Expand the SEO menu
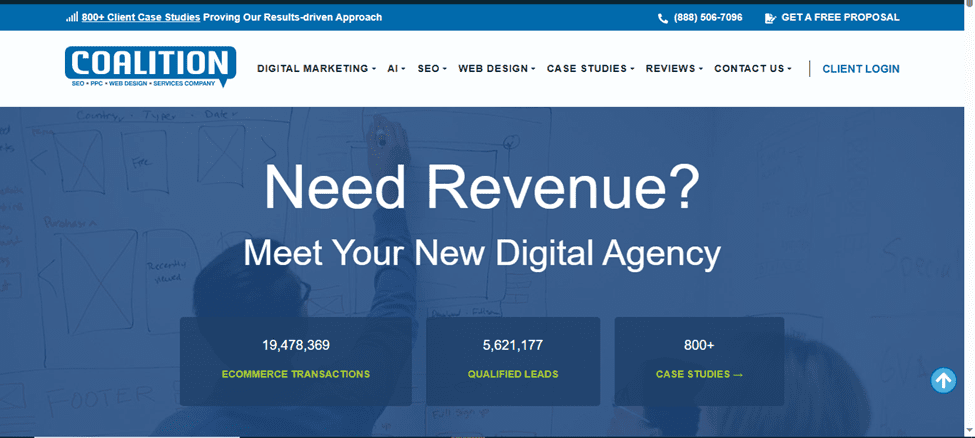The image size is (975, 438). (432, 69)
